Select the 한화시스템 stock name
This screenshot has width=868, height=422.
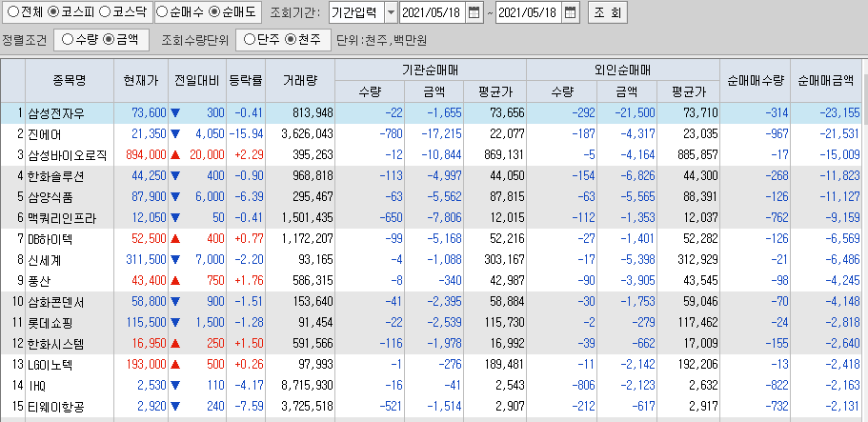point(55,345)
